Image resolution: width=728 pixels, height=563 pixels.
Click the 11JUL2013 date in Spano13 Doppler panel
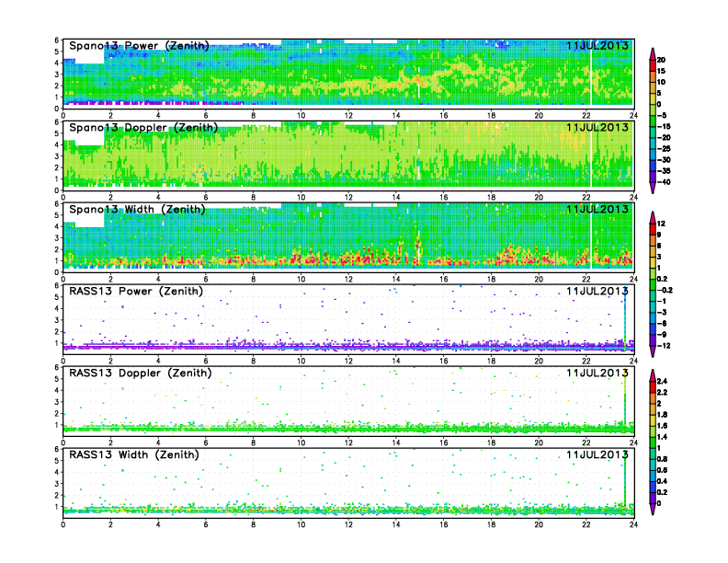(597, 127)
